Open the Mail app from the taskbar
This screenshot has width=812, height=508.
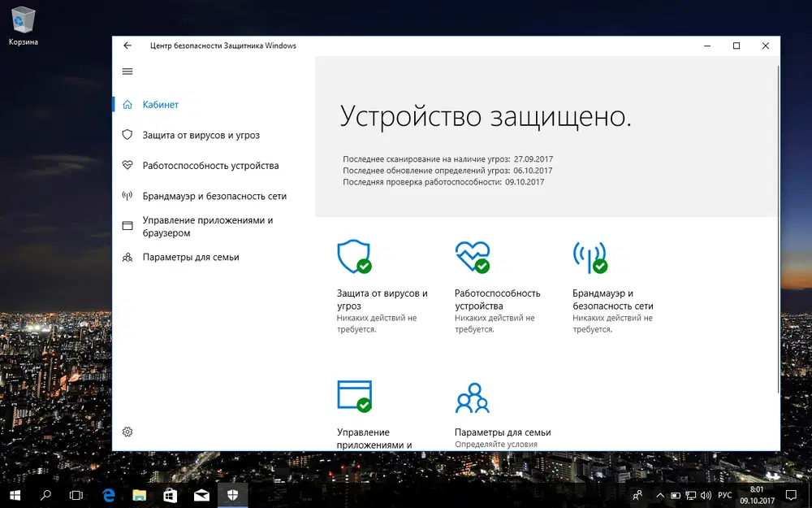pyautogui.click(x=201, y=495)
